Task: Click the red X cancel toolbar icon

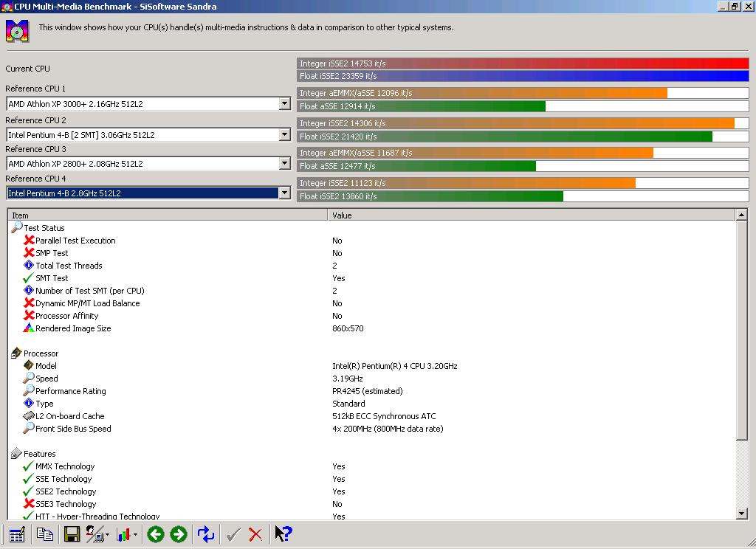Action: pos(255,534)
